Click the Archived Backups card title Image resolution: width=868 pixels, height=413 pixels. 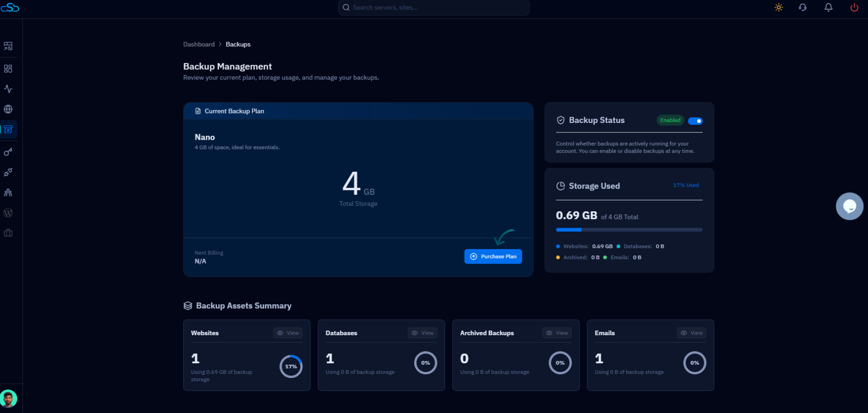tap(487, 333)
